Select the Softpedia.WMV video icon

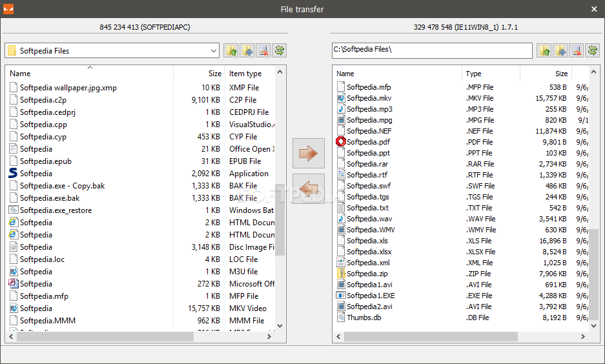pyautogui.click(x=341, y=230)
